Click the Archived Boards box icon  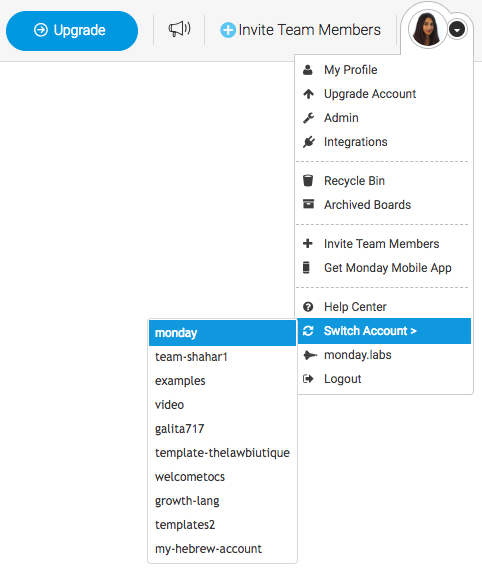click(308, 204)
